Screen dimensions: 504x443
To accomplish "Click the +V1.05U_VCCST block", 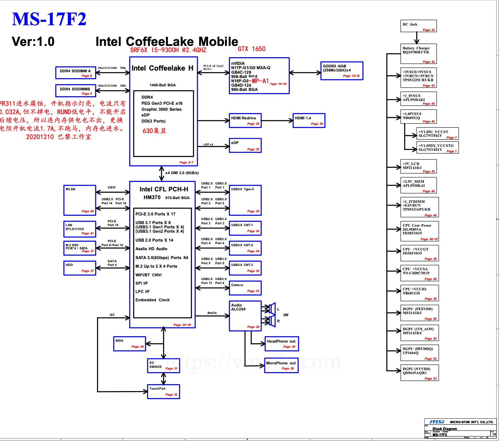I will point(438,133).
